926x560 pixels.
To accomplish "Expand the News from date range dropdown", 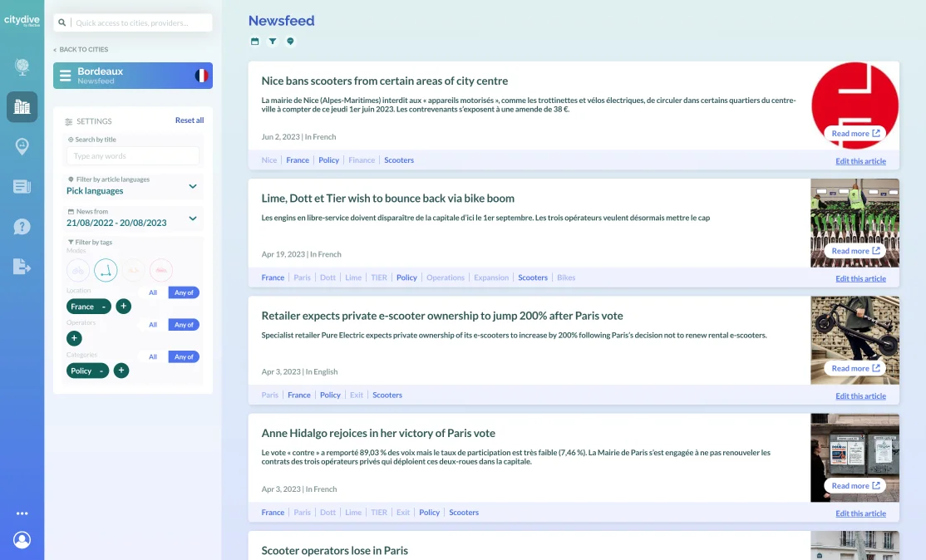I will point(192,219).
